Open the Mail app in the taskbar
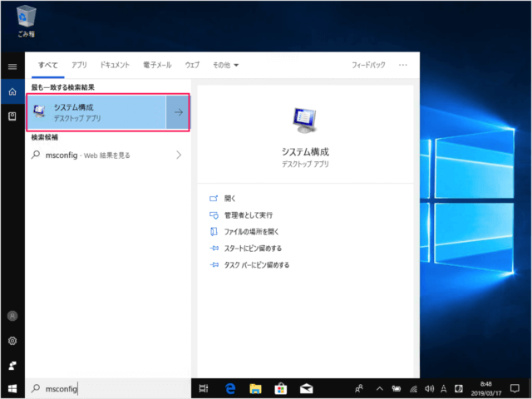 pos(307,388)
